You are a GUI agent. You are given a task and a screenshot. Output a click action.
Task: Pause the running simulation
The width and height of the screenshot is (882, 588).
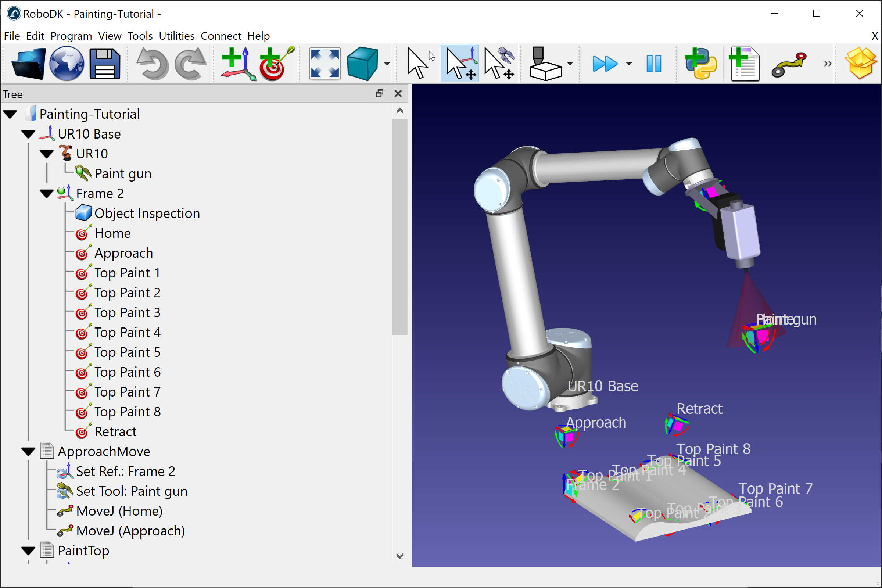(x=654, y=63)
